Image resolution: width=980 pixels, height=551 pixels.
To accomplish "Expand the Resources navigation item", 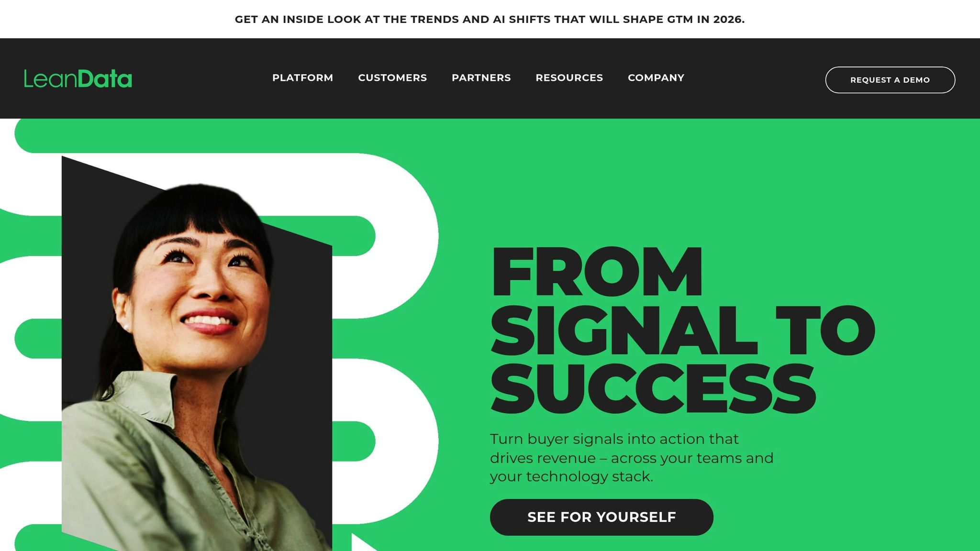I will pos(569,77).
